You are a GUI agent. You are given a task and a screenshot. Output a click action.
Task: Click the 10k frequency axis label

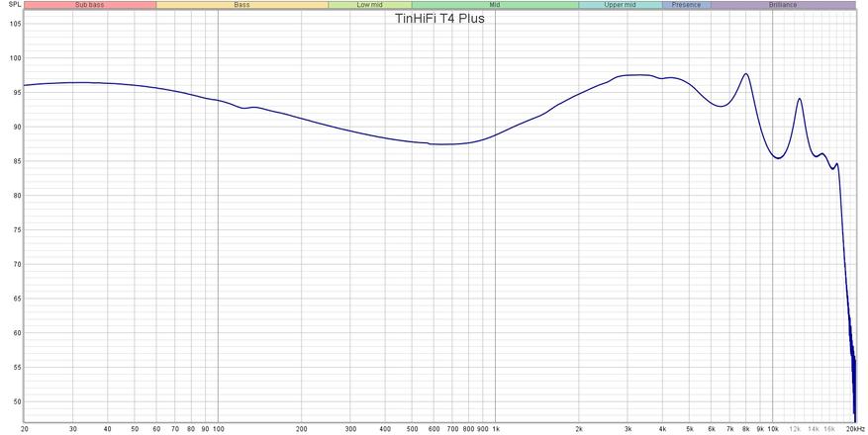[x=774, y=429]
